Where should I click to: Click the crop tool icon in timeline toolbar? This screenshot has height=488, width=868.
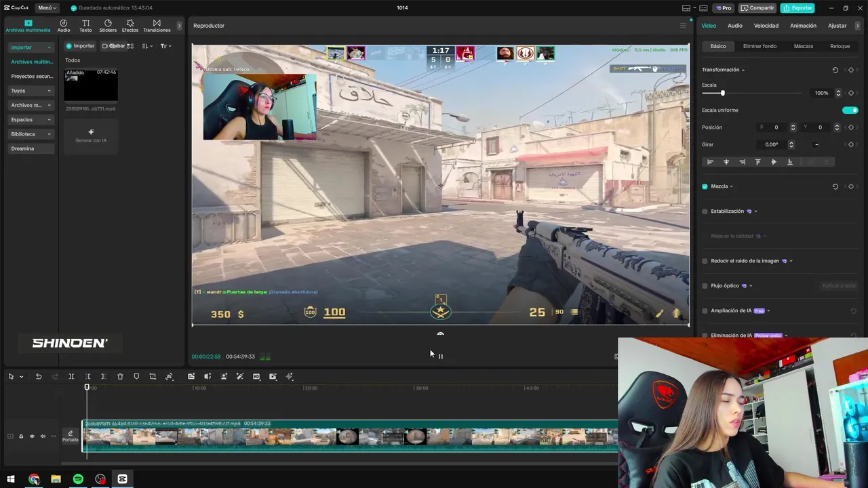pos(153,376)
